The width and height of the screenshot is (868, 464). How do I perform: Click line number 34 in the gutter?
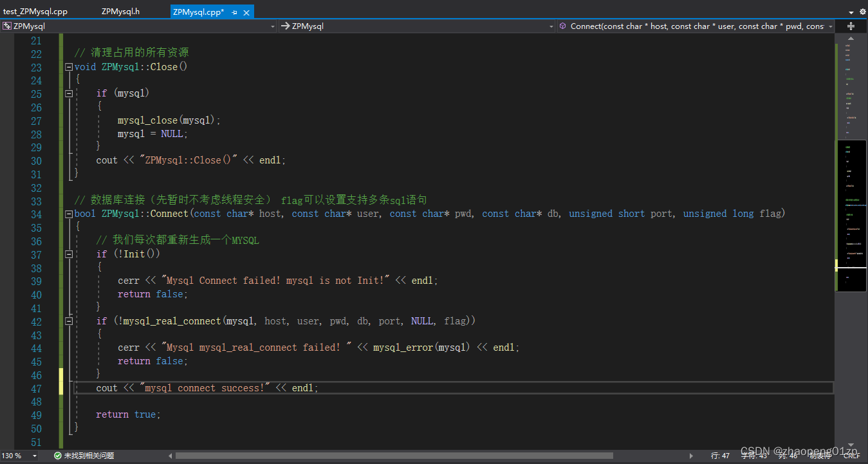pos(36,214)
